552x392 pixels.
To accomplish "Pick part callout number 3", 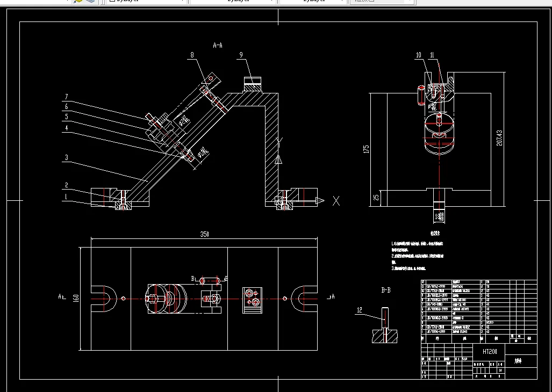I will 66,157.
